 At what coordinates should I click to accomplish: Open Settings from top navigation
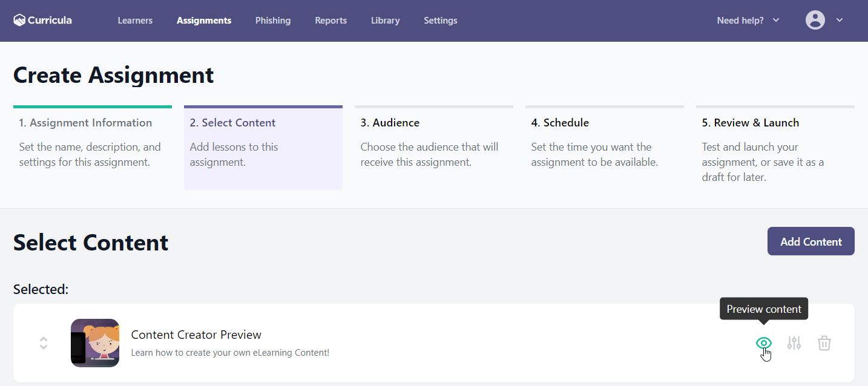[x=441, y=21]
